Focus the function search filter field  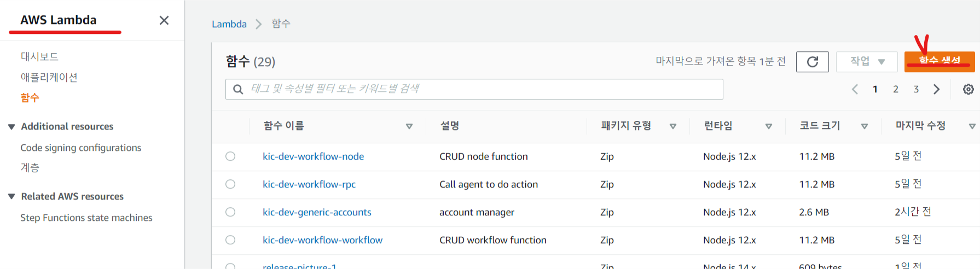tap(474, 89)
